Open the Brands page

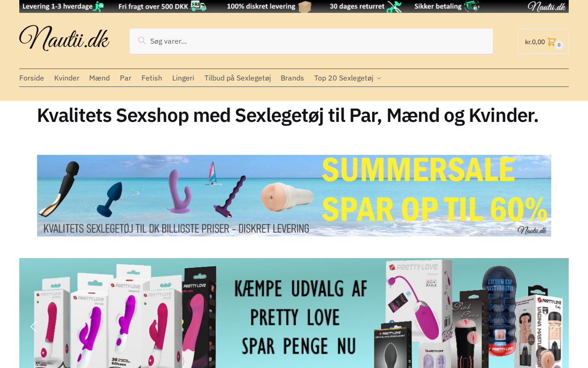(292, 78)
